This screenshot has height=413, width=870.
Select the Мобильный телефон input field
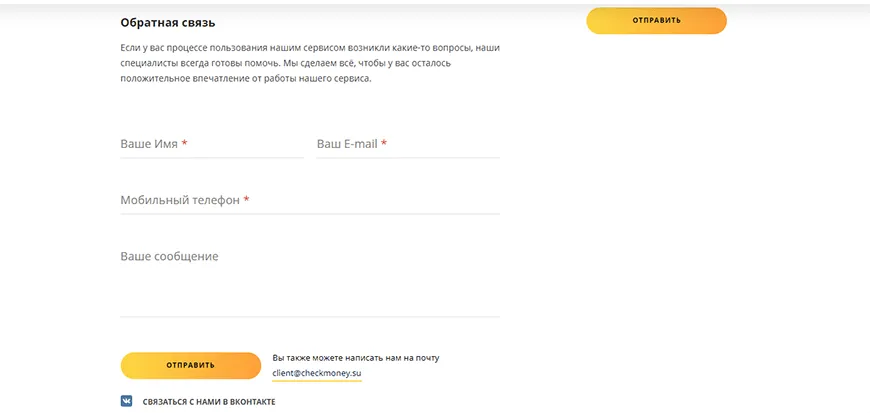[309, 200]
